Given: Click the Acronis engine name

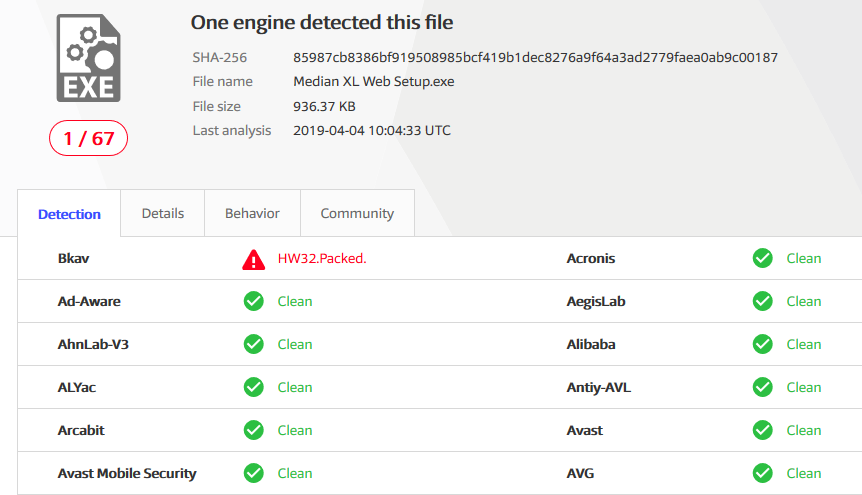Looking at the screenshot, I should tap(591, 258).
